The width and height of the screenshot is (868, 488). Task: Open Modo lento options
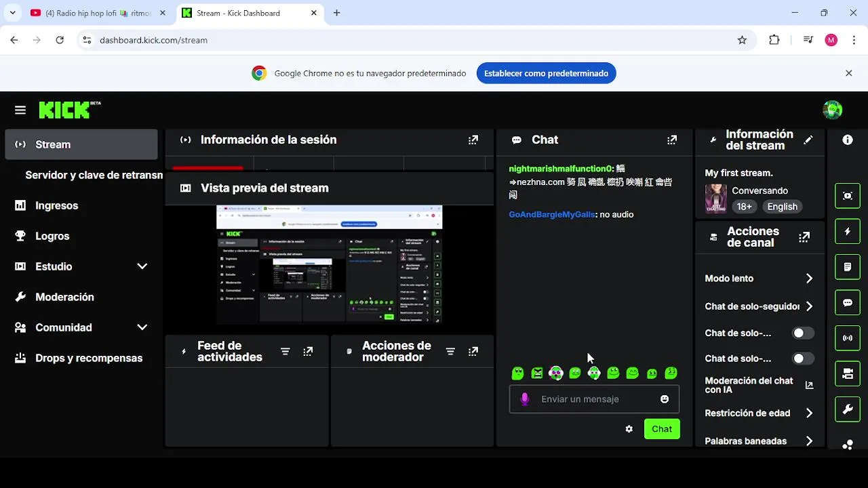(759, 279)
